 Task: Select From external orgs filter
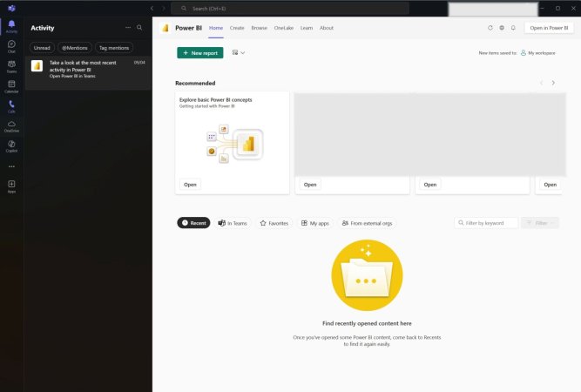click(368, 223)
